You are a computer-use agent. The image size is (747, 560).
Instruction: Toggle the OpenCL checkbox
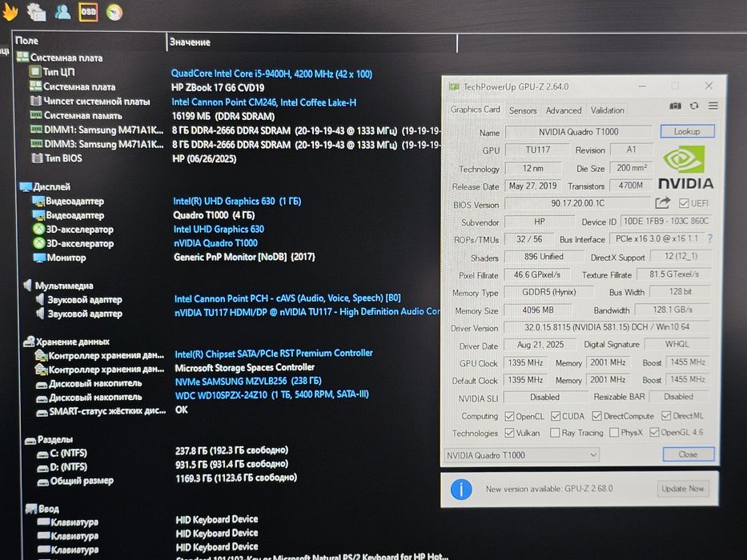[x=509, y=416]
